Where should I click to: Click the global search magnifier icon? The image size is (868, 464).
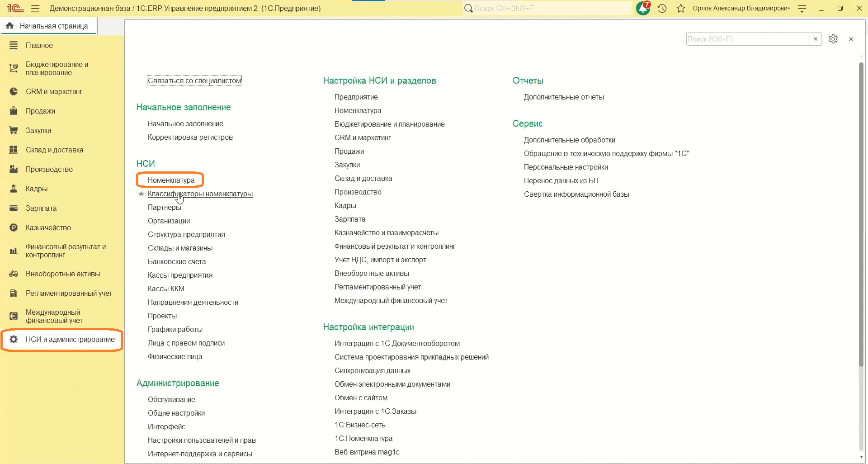468,8
